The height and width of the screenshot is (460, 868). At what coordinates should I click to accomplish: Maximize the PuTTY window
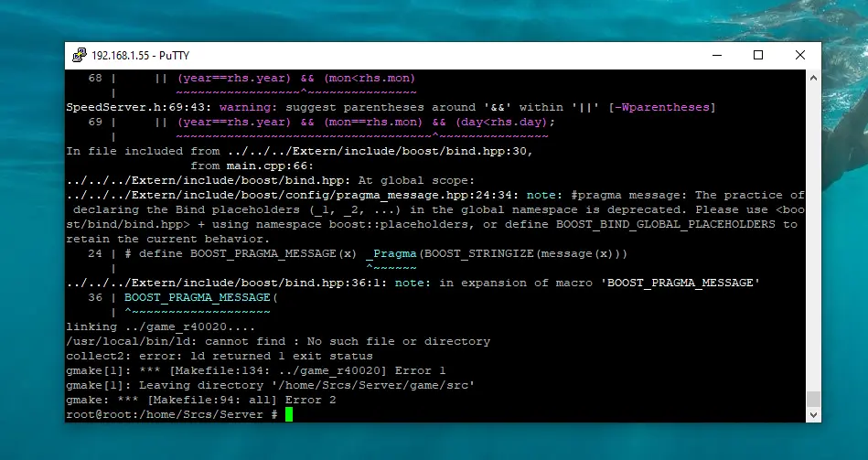tap(758, 55)
